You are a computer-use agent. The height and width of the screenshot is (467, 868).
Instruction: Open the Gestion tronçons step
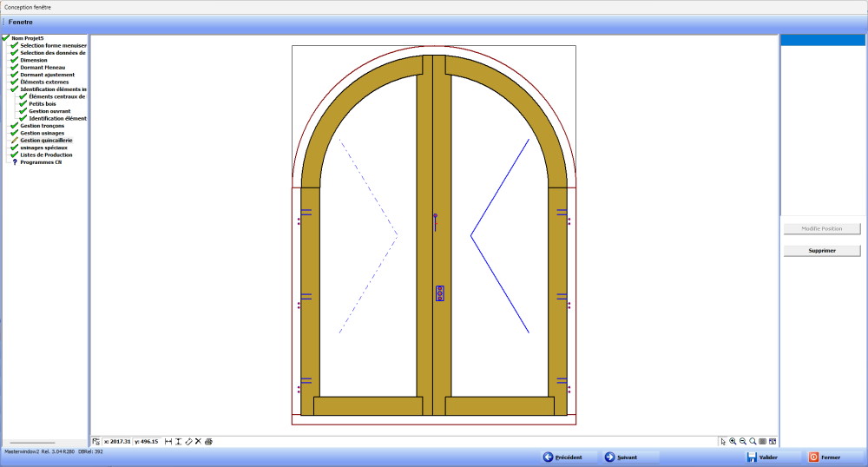click(42, 126)
